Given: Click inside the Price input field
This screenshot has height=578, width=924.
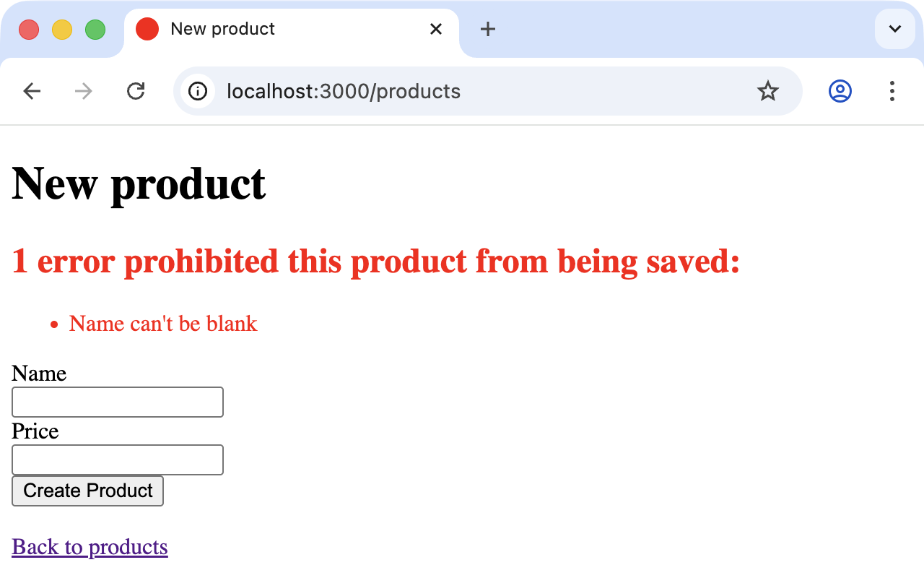Looking at the screenshot, I should 117,460.
